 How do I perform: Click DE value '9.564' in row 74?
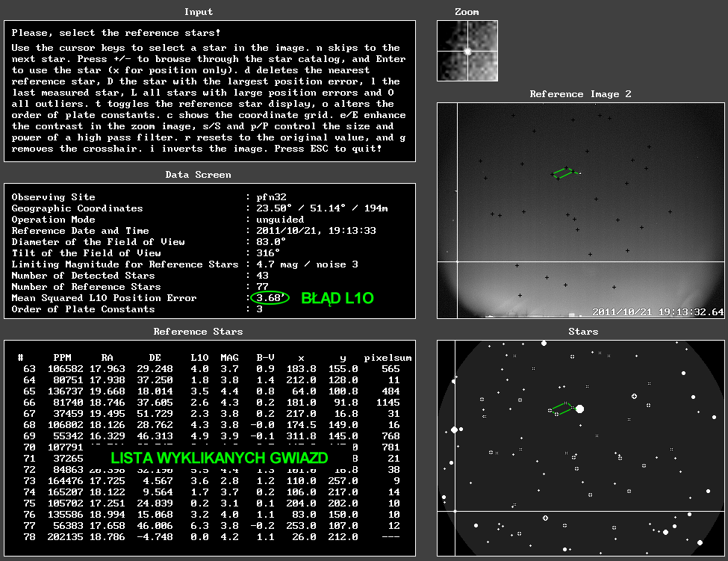(x=158, y=492)
